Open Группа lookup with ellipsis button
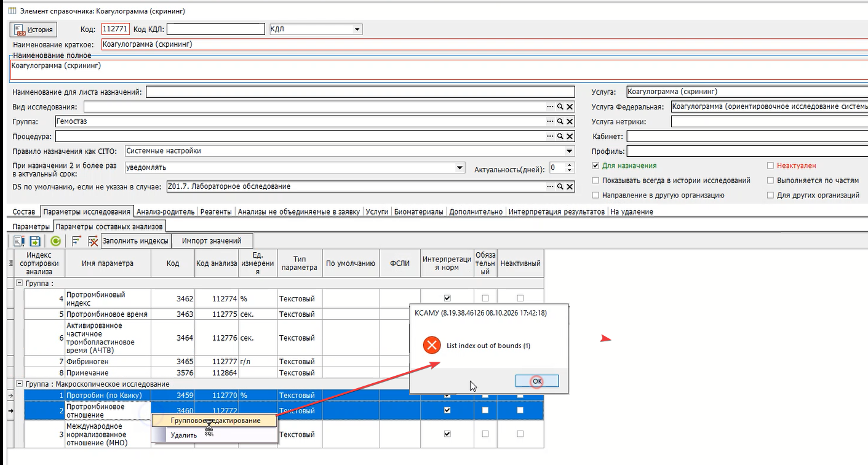The image size is (868, 465). coord(551,122)
